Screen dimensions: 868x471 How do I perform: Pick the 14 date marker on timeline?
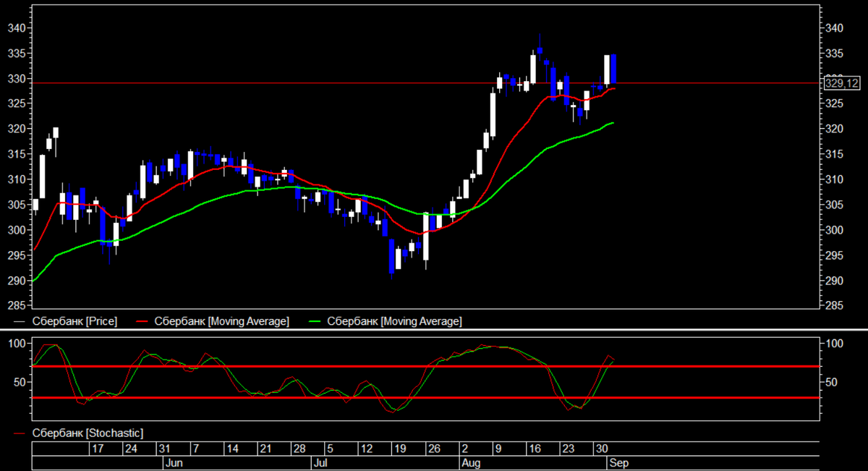232,449
